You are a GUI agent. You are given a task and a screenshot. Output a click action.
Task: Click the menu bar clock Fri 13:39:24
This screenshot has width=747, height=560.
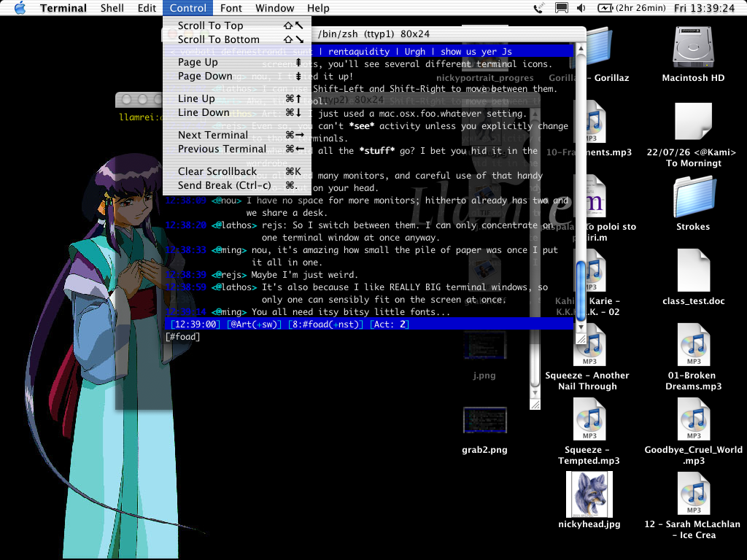704,8
